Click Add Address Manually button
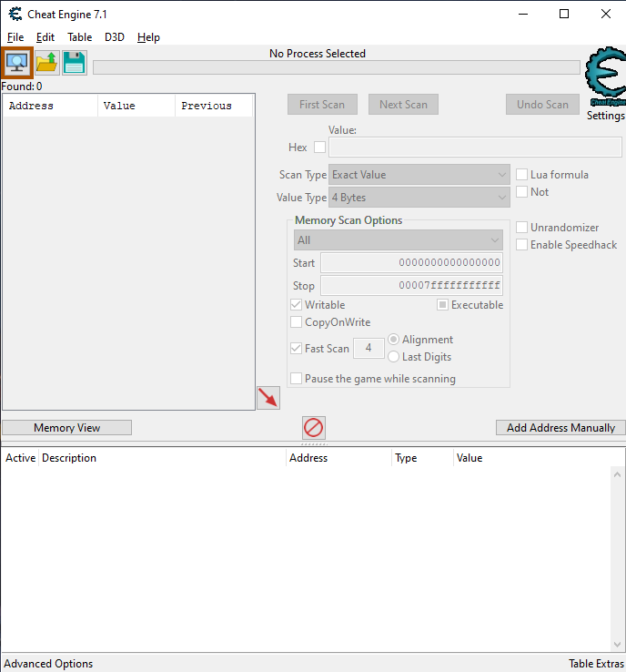Screen dimensions: 626x672 [x=560, y=428]
